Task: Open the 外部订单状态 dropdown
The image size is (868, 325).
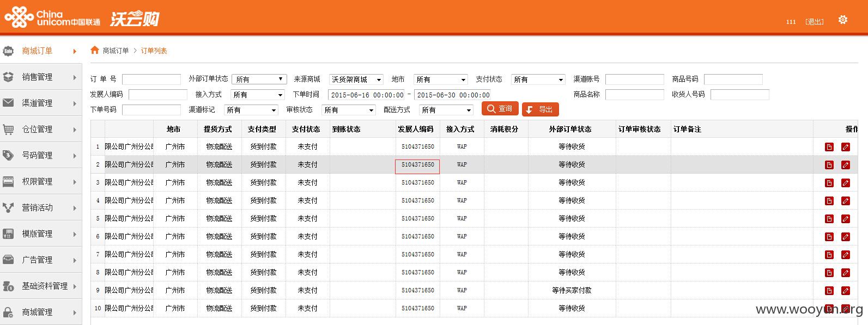Action: pyautogui.click(x=259, y=79)
